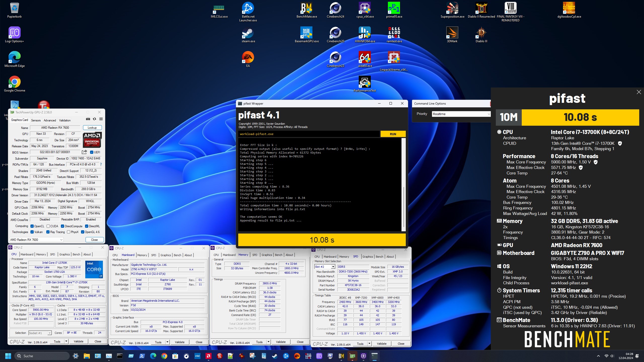
Task: Open File Explorer from the taskbar
Action: pyautogui.click(x=87, y=356)
